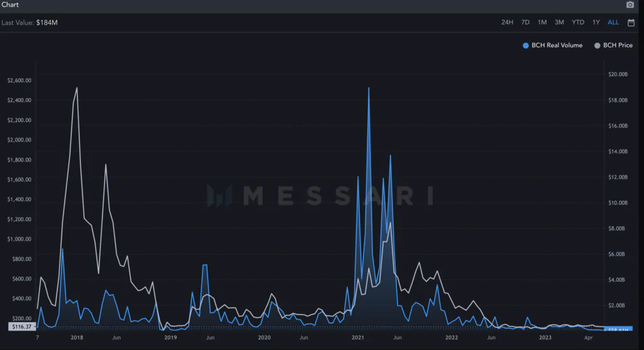Click the Messari watermark logo
The height and width of the screenshot is (350, 644).
pyautogui.click(x=320, y=195)
